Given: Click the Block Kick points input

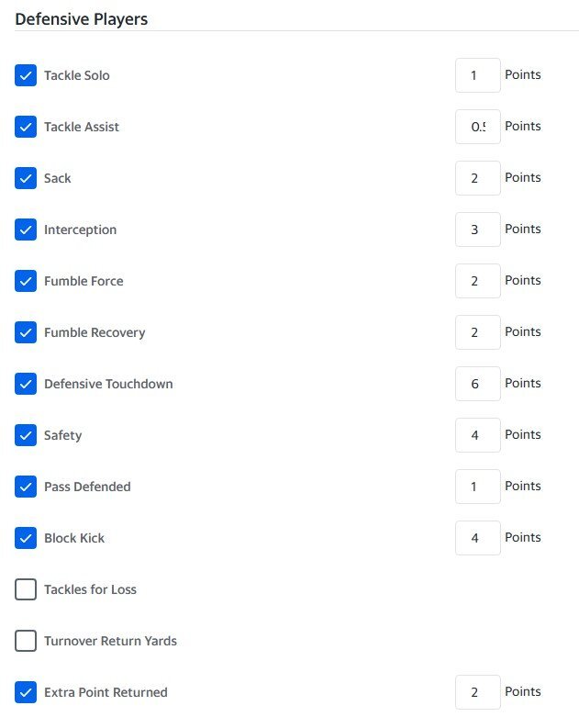Looking at the screenshot, I should (x=478, y=538).
